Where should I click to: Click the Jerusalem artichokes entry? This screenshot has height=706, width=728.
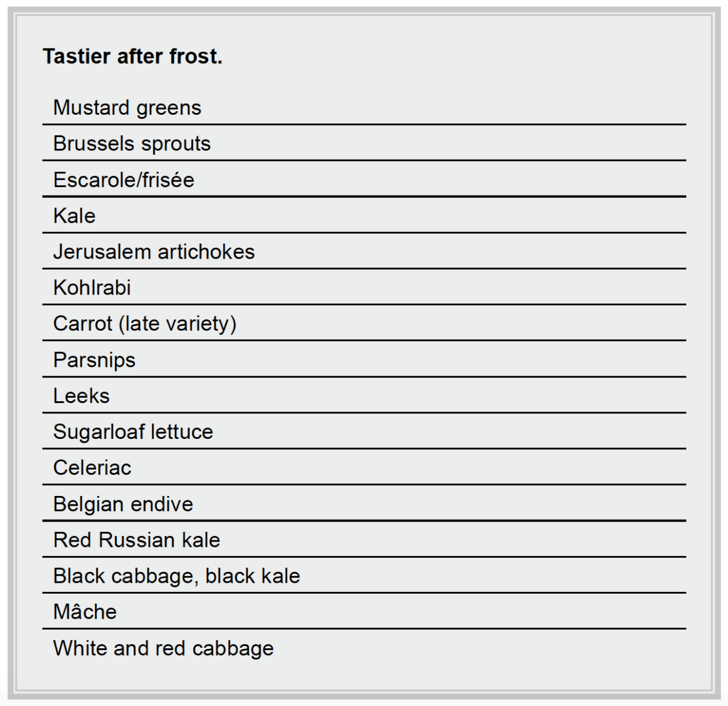pyautogui.click(x=153, y=251)
